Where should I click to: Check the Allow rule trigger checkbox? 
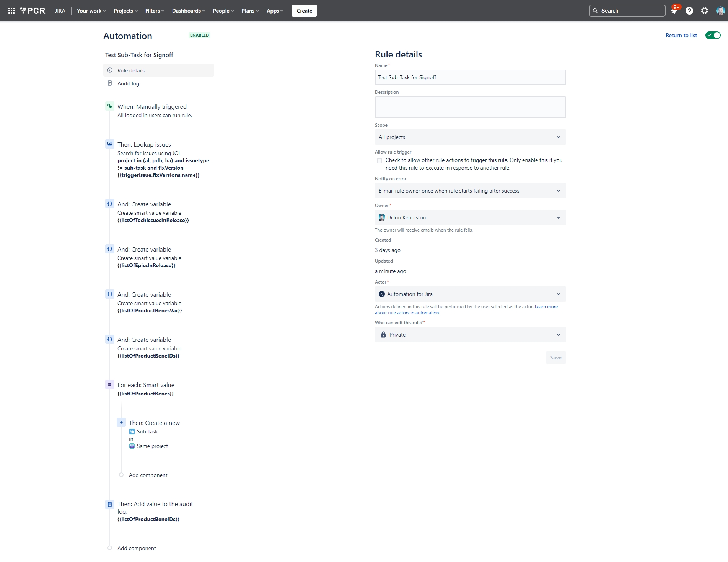379,160
